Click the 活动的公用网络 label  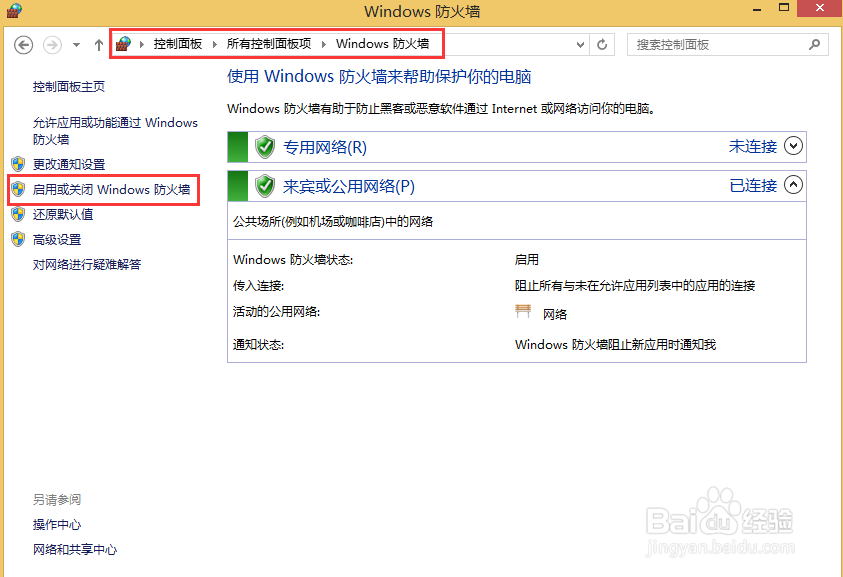point(276,311)
